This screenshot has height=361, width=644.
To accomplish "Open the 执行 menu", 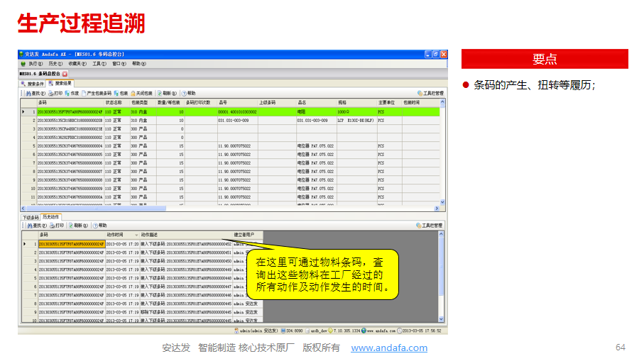I will (32, 64).
